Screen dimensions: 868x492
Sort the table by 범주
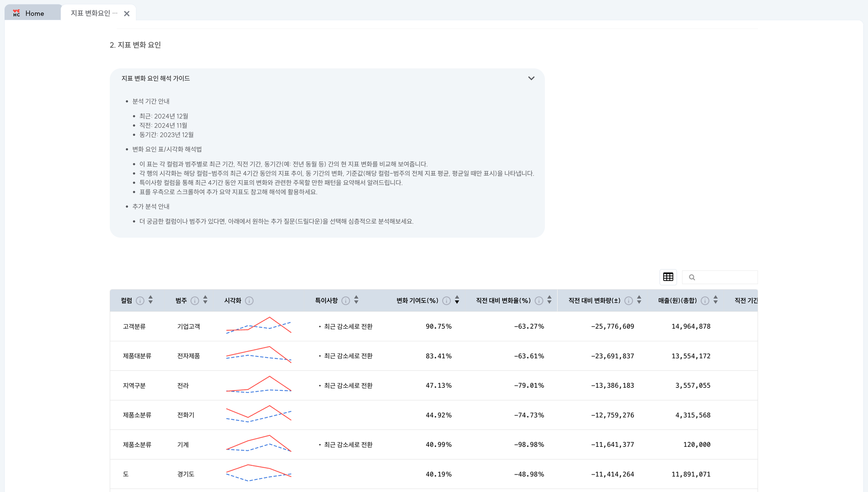[x=205, y=300]
